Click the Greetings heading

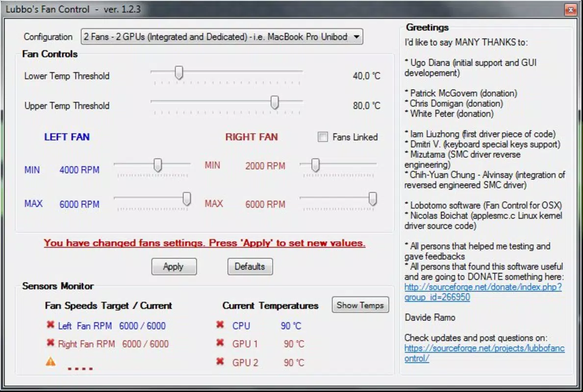coord(427,27)
